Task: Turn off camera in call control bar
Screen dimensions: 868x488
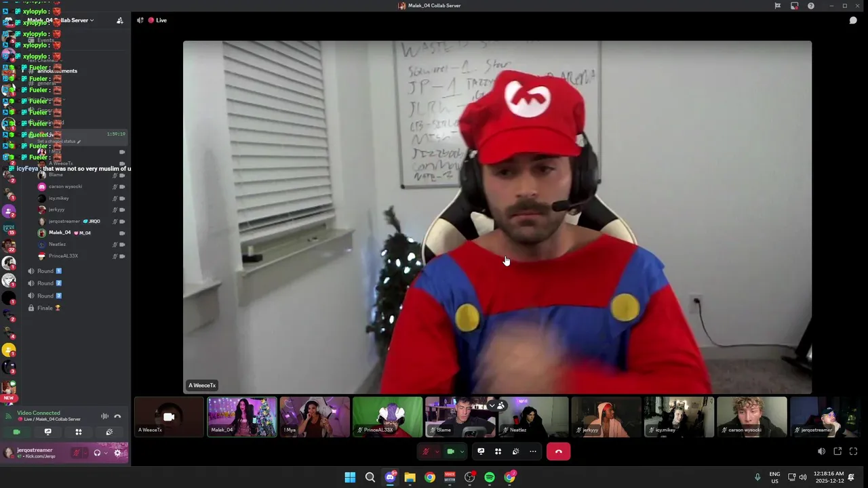Action: tap(450, 451)
